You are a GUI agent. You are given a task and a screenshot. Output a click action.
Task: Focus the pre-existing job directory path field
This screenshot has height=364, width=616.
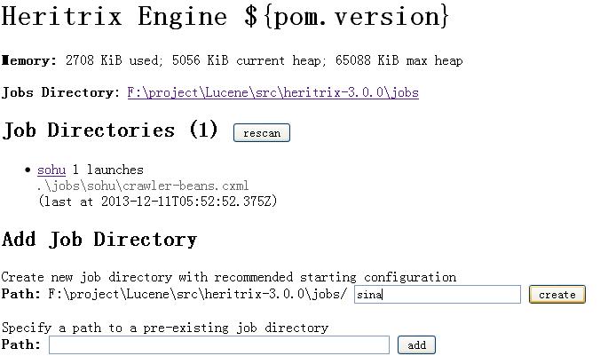tap(218, 344)
